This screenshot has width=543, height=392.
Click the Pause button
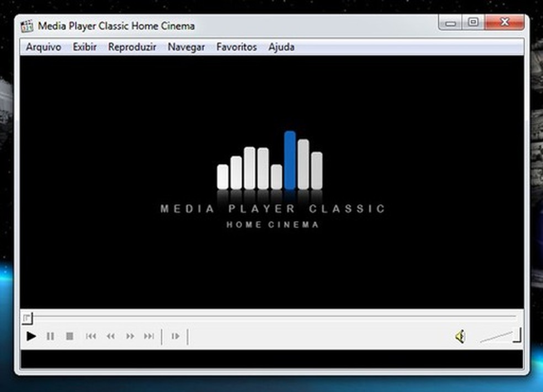tap(50, 336)
